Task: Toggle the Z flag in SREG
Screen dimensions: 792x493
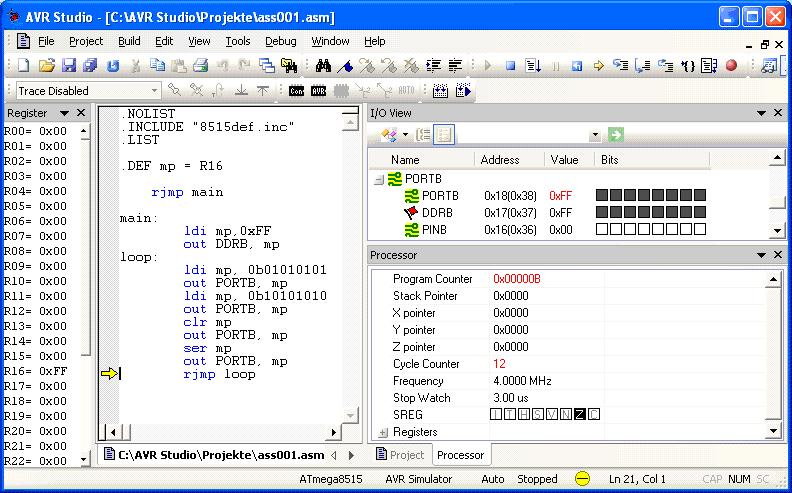Action: (580, 415)
